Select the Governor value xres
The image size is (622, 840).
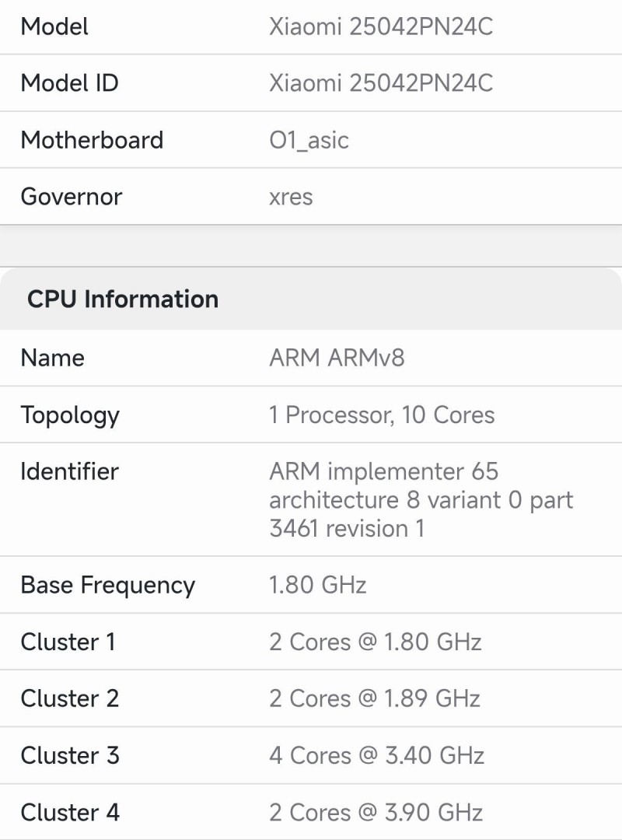[291, 197]
